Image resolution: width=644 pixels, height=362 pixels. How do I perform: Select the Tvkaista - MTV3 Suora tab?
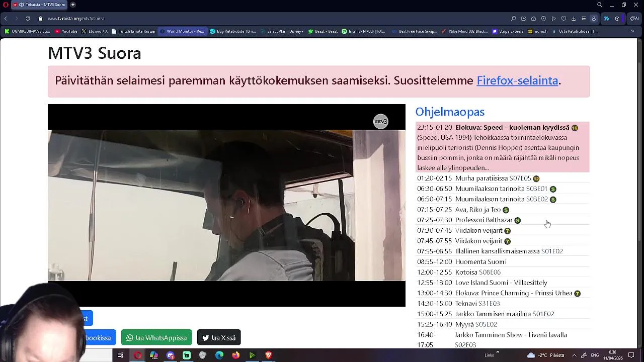[39, 5]
